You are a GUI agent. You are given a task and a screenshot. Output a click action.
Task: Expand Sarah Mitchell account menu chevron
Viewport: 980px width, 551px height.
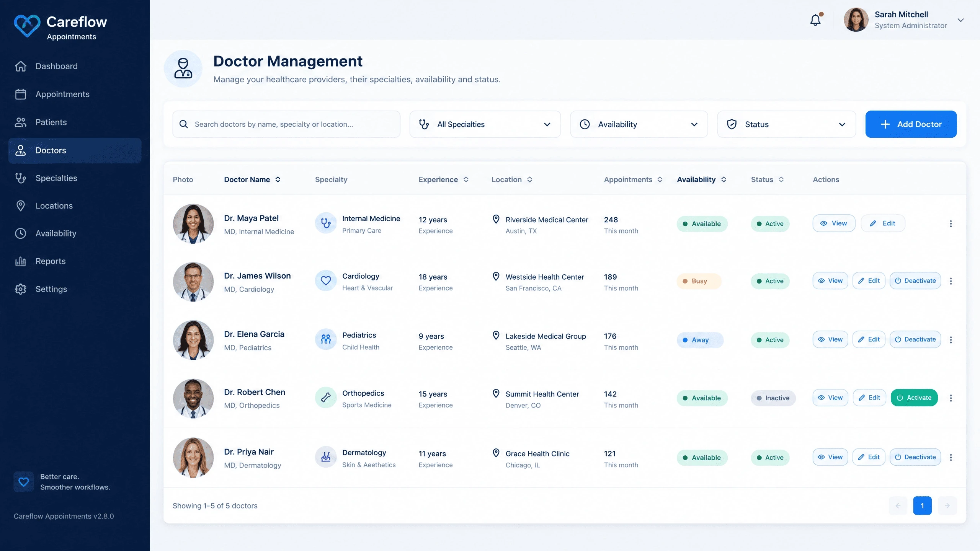960,20
